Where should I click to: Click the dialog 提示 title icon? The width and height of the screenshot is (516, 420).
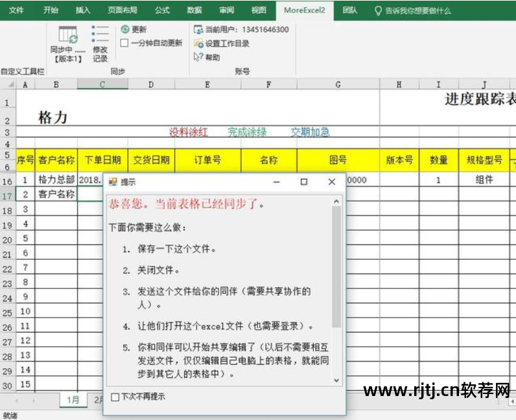click(x=113, y=181)
